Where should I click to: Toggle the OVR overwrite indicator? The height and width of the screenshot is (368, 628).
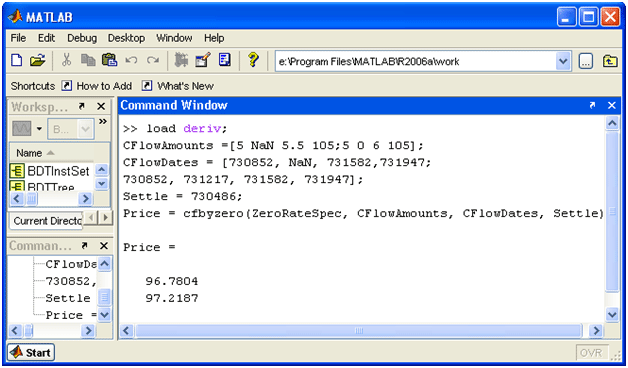(x=592, y=353)
